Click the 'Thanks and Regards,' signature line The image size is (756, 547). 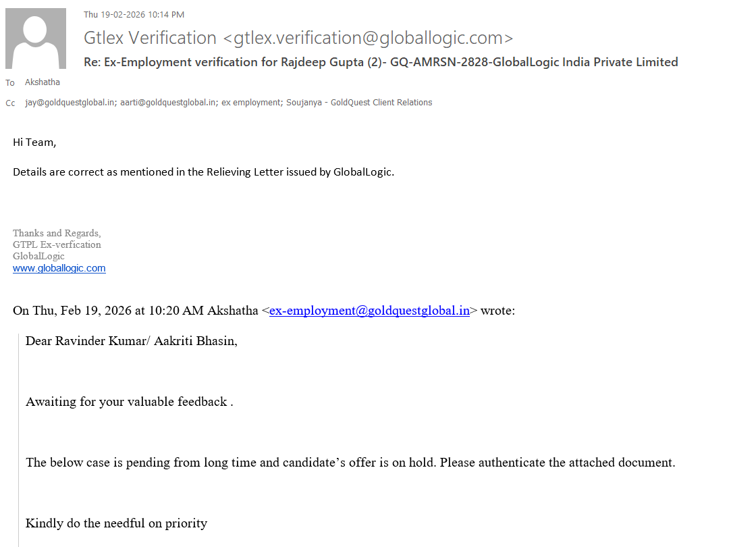click(57, 233)
